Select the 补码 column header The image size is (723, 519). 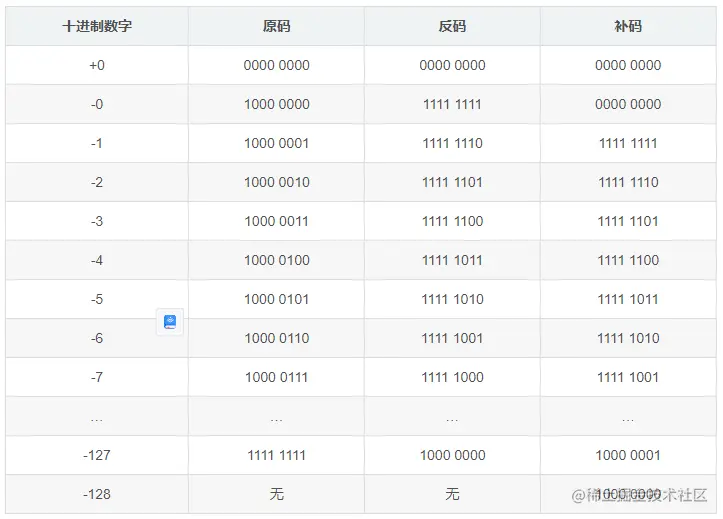click(628, 26)
